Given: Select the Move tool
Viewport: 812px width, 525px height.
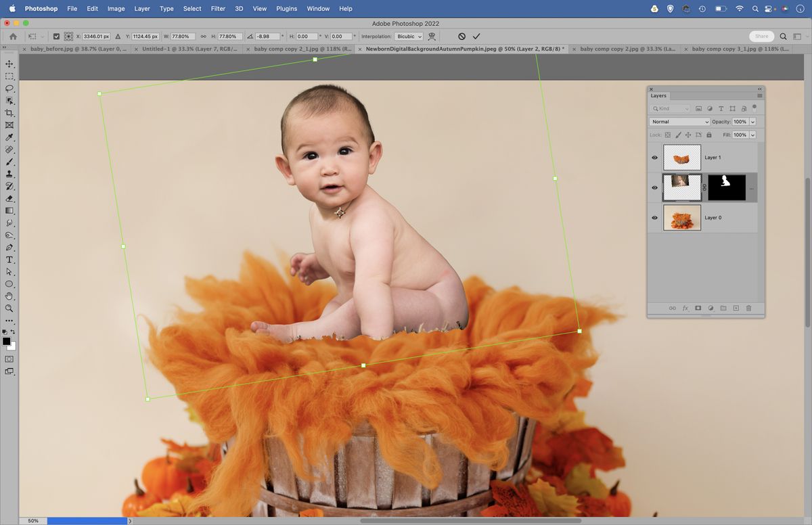Looking at the screenshot, I should pos(9,64).
